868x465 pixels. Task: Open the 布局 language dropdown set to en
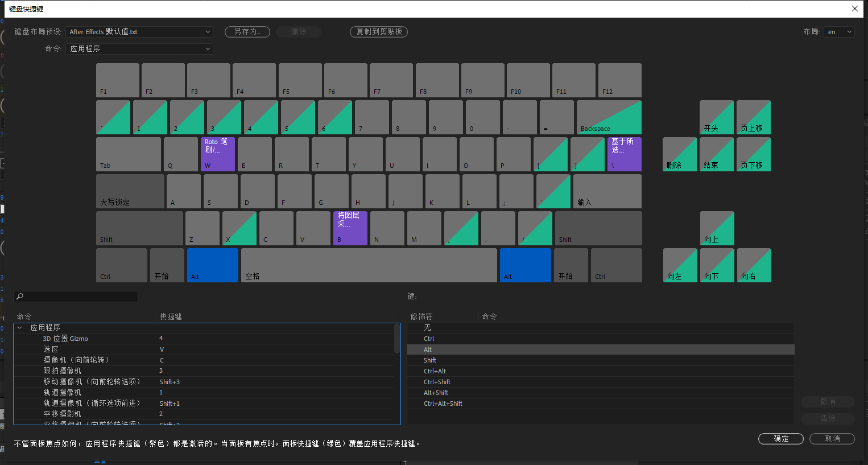click(839, 32)
